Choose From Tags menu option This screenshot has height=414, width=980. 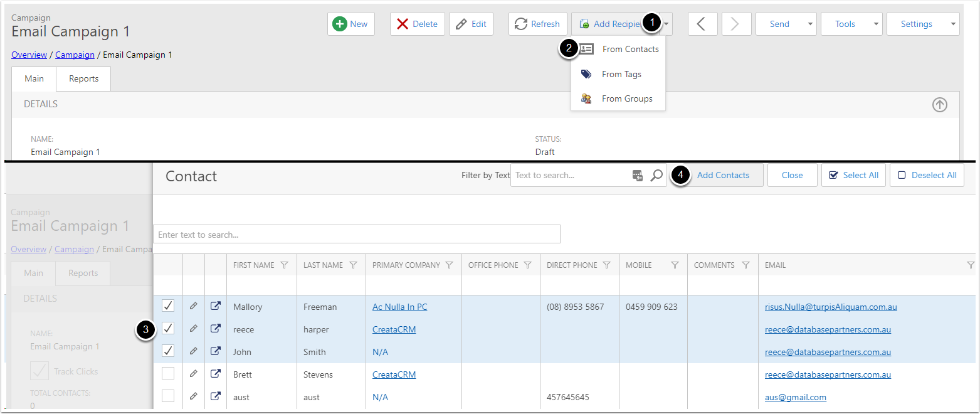pos(618,74)
